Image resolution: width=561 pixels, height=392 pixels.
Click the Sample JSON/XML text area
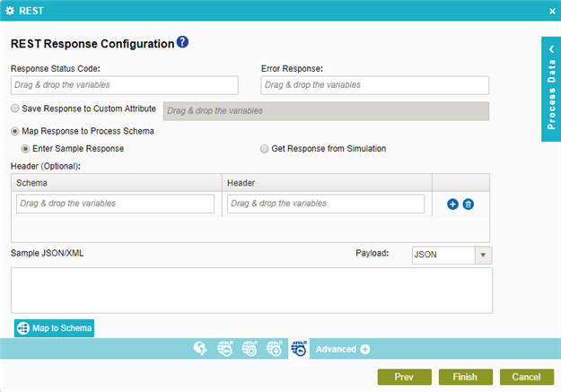coord(251,291)
